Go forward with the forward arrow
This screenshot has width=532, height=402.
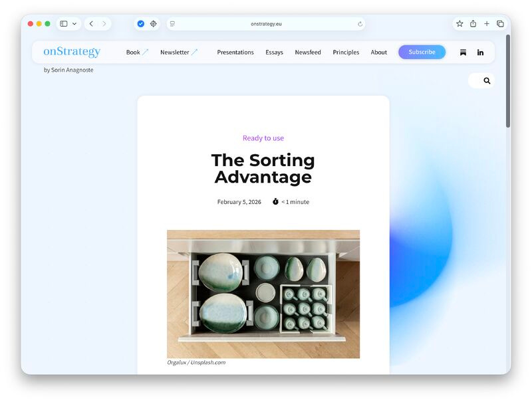[x=104, y=24]
